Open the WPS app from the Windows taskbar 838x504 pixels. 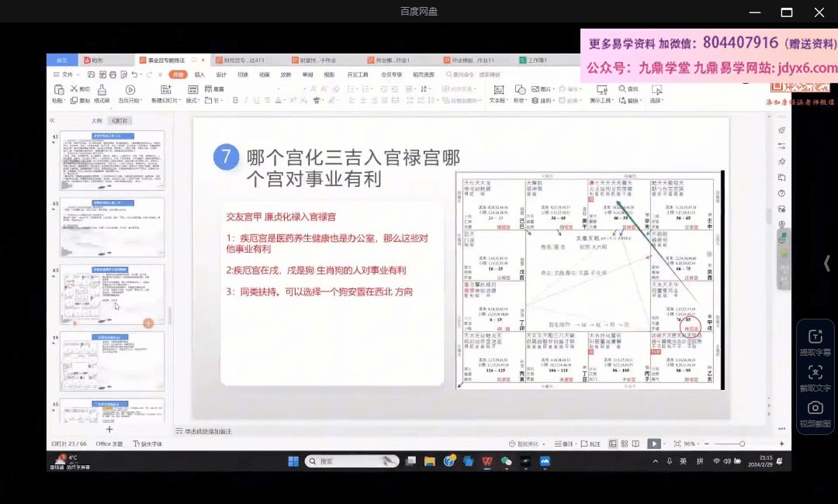[x=487, y=461]
